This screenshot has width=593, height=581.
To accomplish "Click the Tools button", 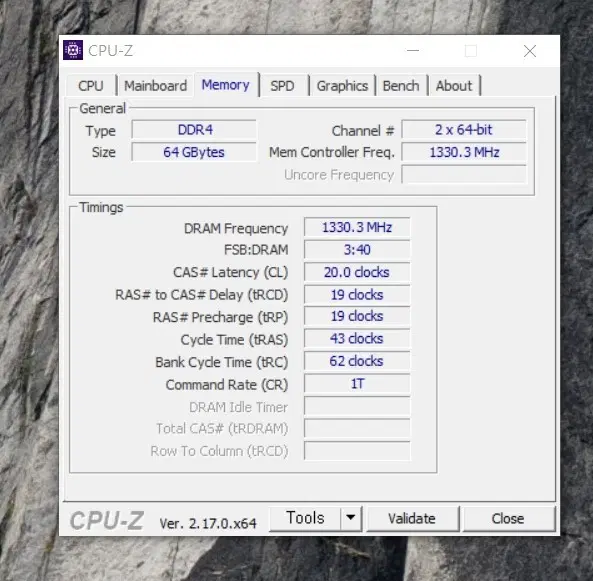I will click(x=305, y=518).
